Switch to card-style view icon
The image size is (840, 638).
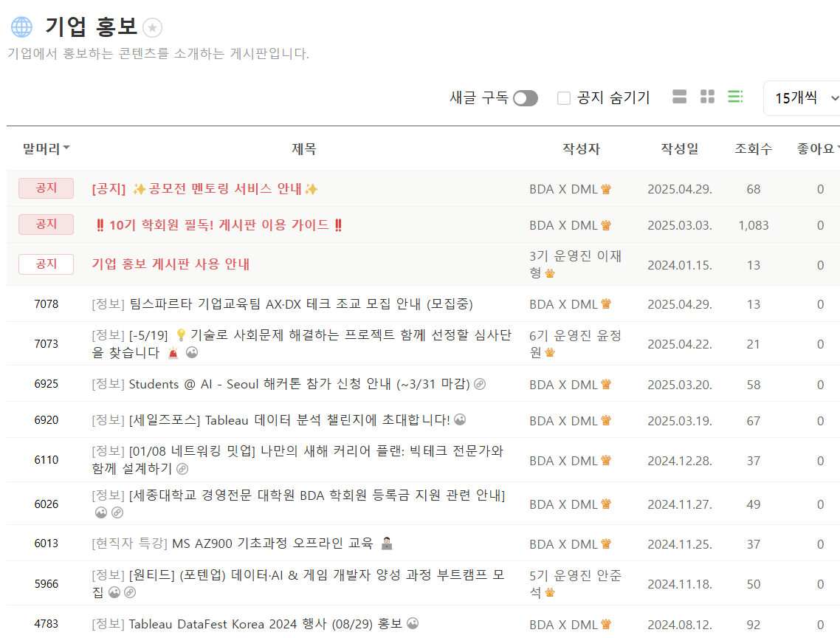click(x=679, y=97)
